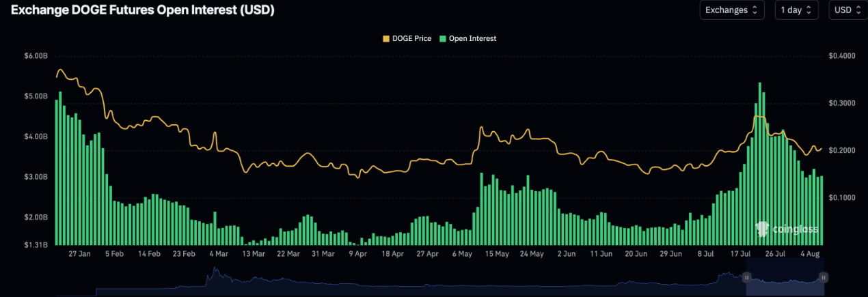Click the 27 Apr date label
This screenshot has height=297, width=868.
(x=428, y=253)
